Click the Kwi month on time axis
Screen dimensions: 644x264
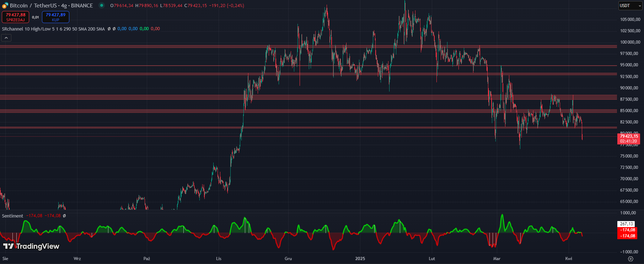pyautogui.click(x=569, y=259)
